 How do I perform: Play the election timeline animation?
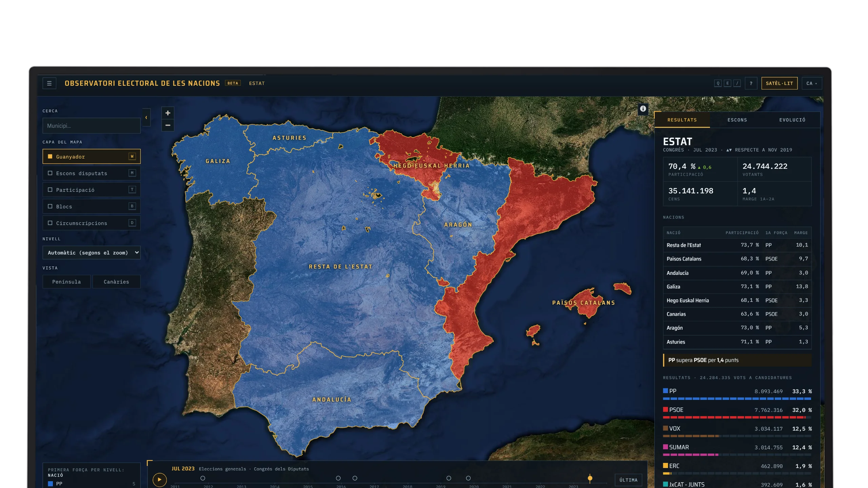[159, 480]
